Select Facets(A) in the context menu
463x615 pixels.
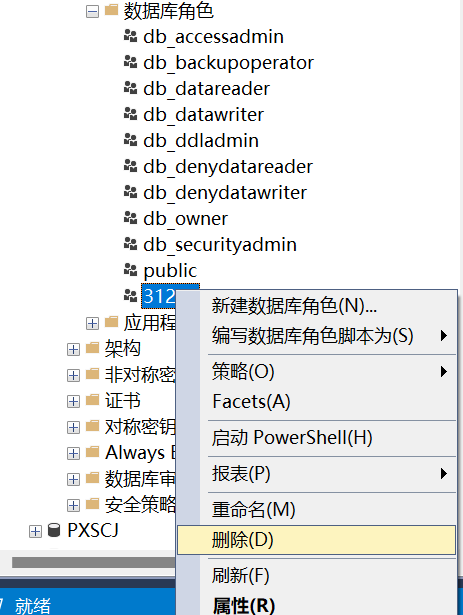click(316, 402)
